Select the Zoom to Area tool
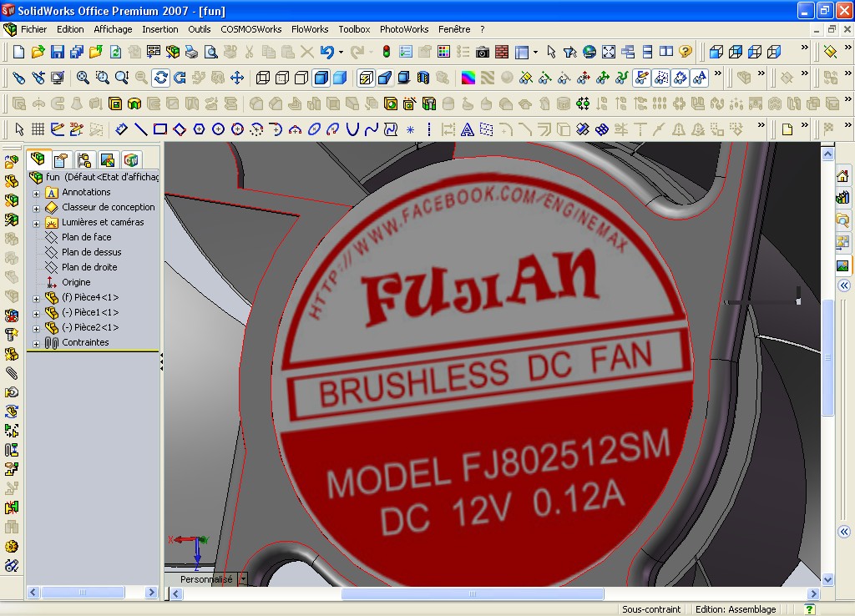The image size is (855, 616). pos(102,78)
